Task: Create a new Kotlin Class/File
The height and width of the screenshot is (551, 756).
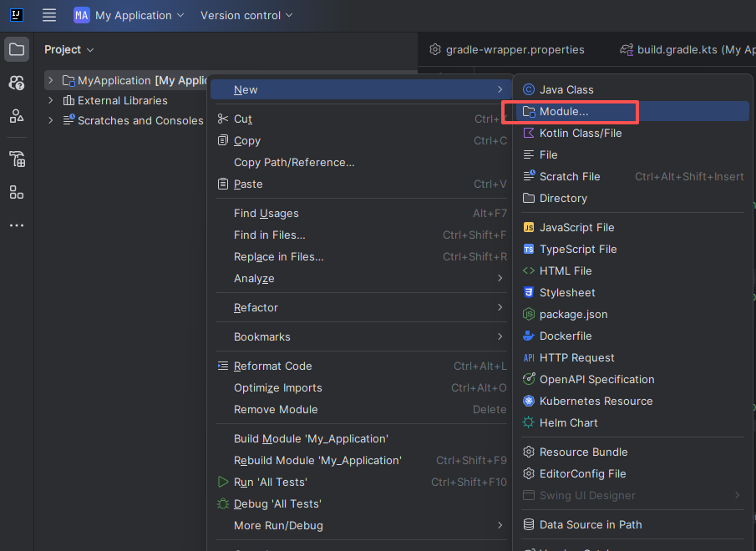Action: tap(632, 133)
